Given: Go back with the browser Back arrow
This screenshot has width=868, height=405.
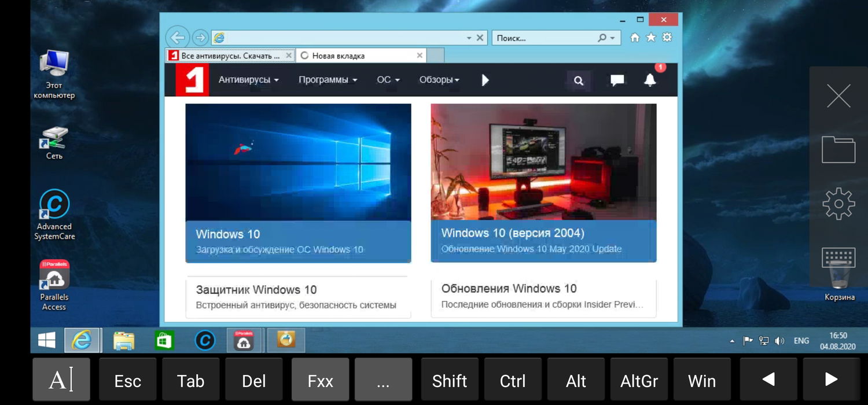Looking at the screenshot, I should (x=177, y=38).
